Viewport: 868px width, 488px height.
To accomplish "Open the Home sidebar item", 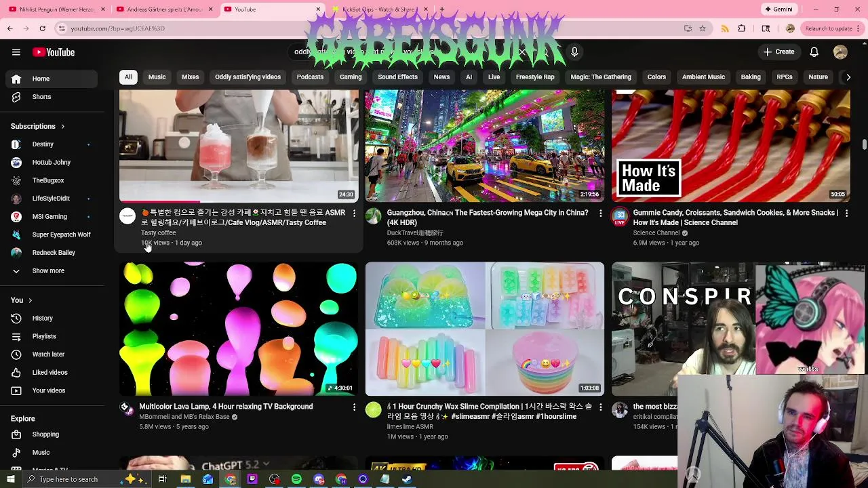I will click(52, 79).
